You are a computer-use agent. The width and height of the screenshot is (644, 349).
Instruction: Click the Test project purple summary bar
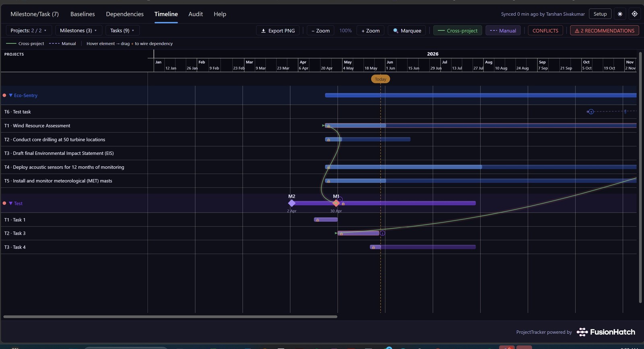[384, 203]
